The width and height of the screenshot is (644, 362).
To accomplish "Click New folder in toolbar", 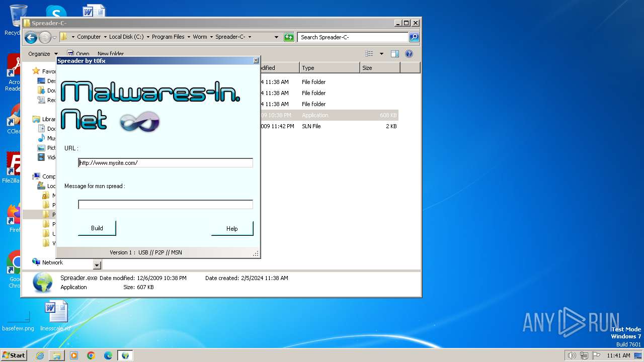I will pos(111,54).
